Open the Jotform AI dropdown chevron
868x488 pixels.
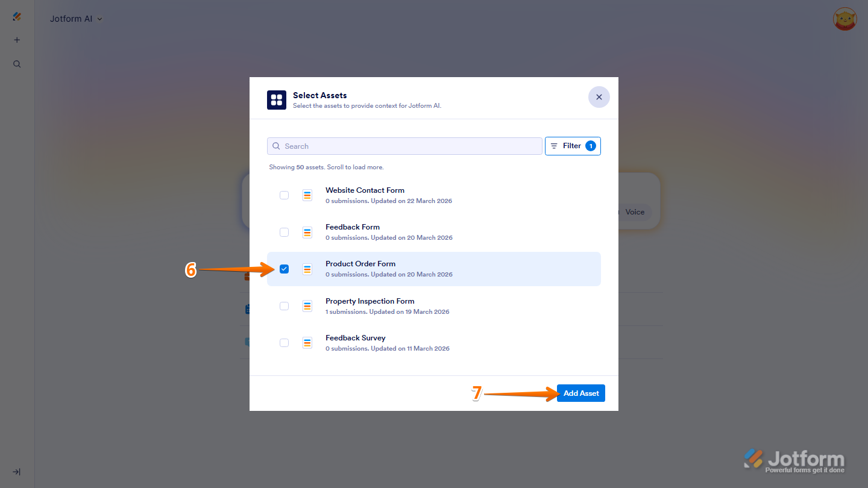tap(99, 19)
